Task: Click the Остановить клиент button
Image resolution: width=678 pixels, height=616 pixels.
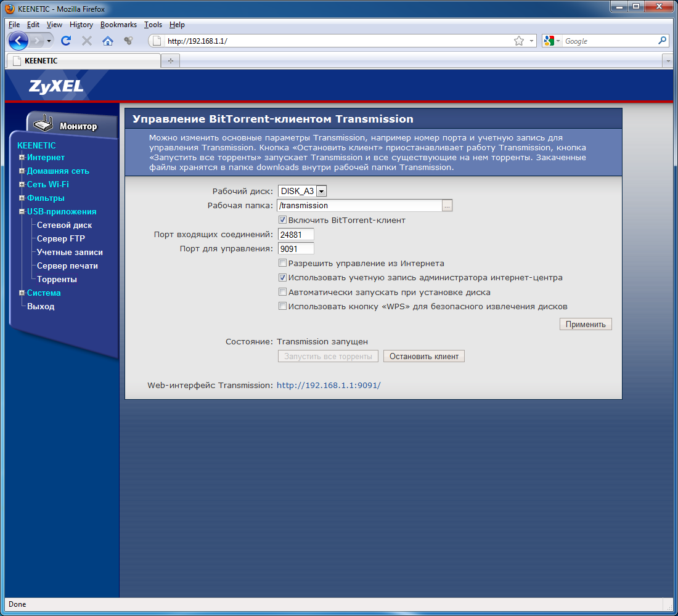Action: (424, 356)
